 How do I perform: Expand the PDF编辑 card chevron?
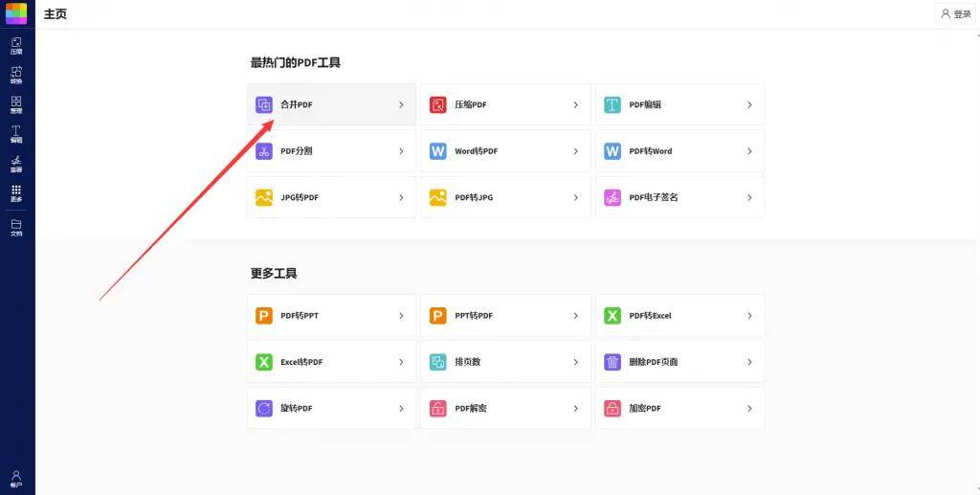pyautogui.click(x=749, y=105)
